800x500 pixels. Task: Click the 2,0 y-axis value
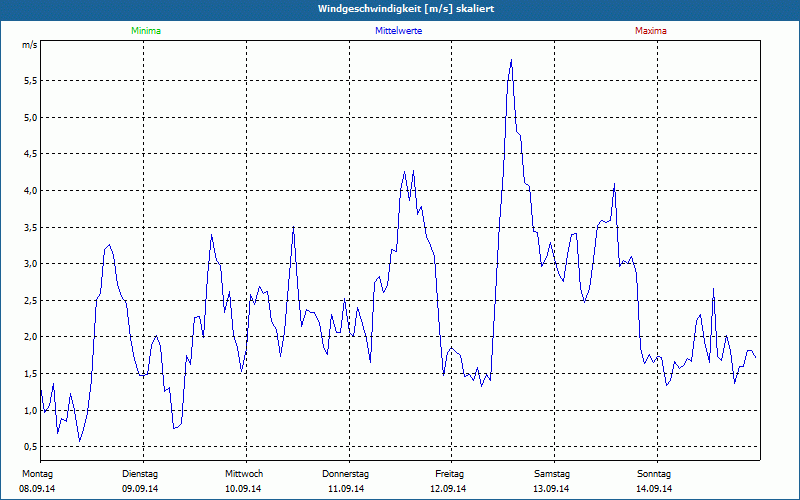[31, 337]
